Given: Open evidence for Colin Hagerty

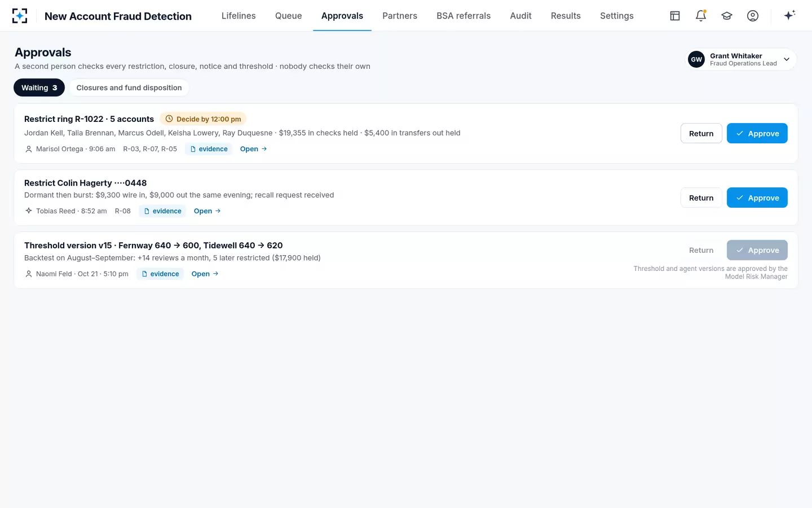Looking at the screenshot, I should pos(162,211).
